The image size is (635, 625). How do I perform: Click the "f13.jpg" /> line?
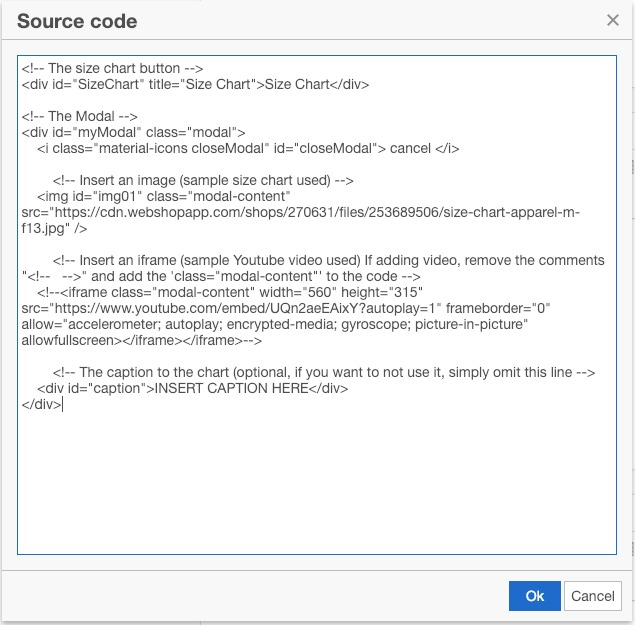point(54,228)
